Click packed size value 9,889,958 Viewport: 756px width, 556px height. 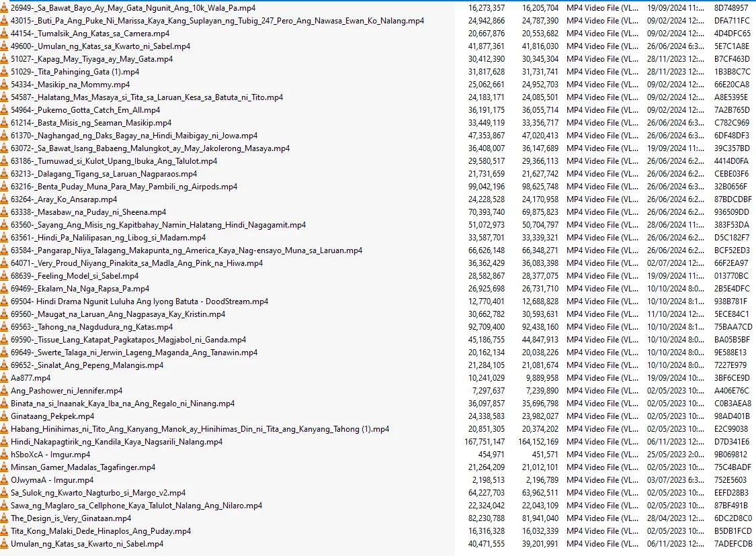(x=542, y=378)
